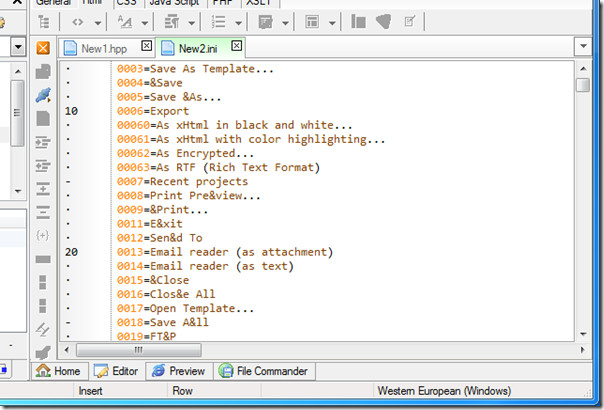Click the zigzag lightning sidebar icon
Image resolution: width=604 pixels, height=410 pixels.
[43, 329]
